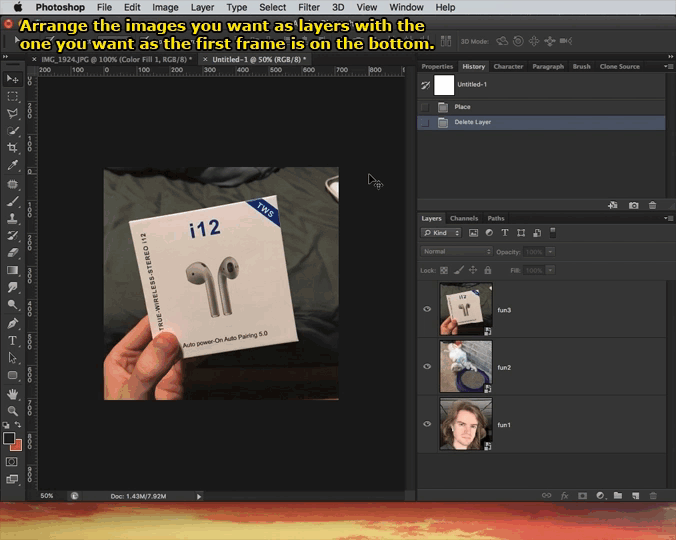Select the Smudge tool
The height and width of the screenshot is (540, 676).
coord(12,287)
